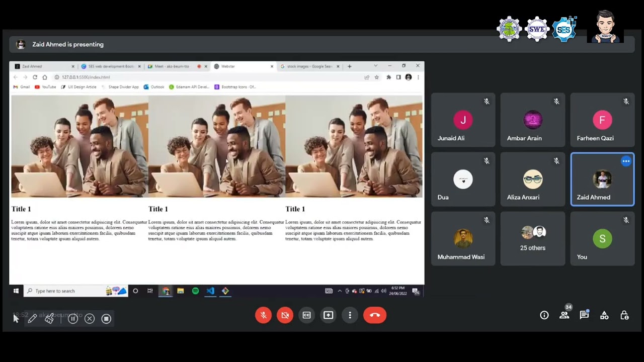
Task: Open host controls lock icon
Action: point(624,315)
